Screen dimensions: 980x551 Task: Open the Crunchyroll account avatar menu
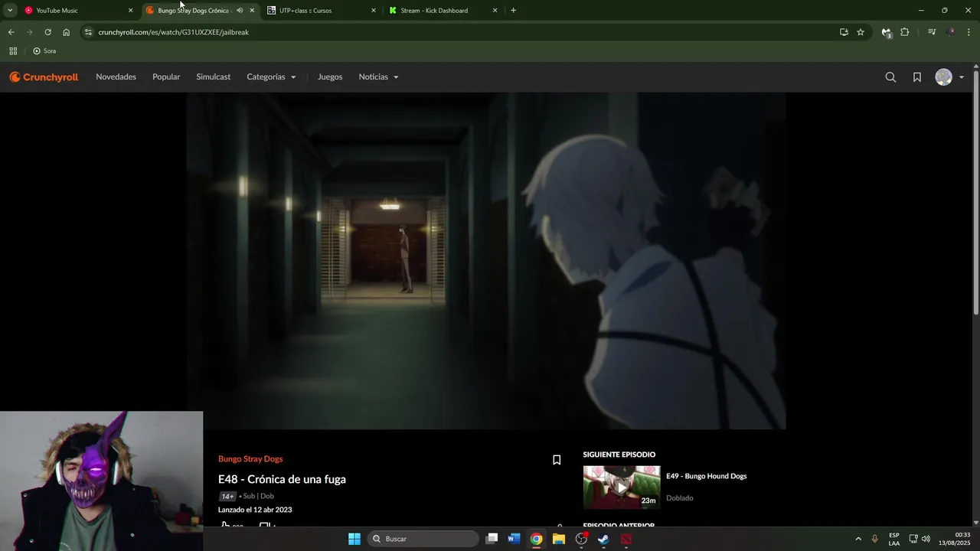pos(949,77)
